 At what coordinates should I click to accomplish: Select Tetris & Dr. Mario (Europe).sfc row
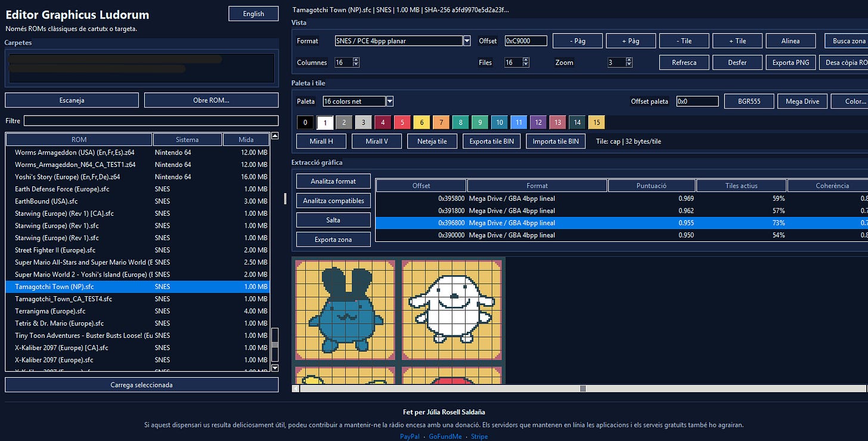coord(138,324)
